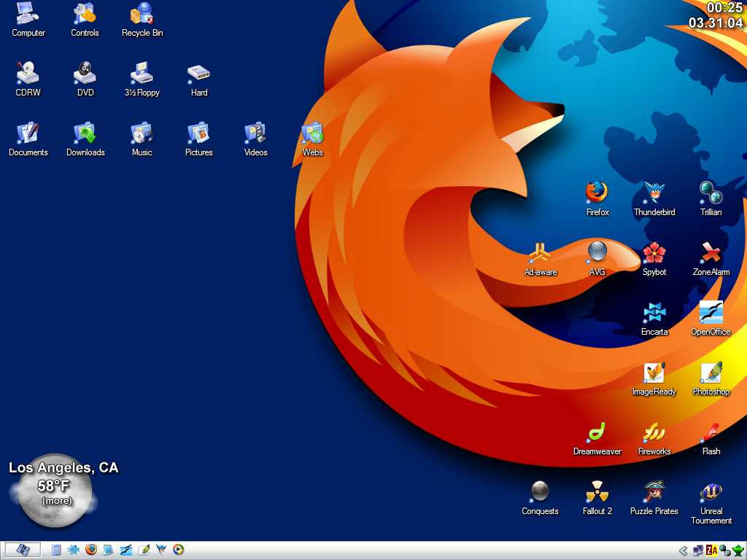Click the 03.31.04 date display
The width and height of the screenshot is (747, 560).
click(716, 23)
